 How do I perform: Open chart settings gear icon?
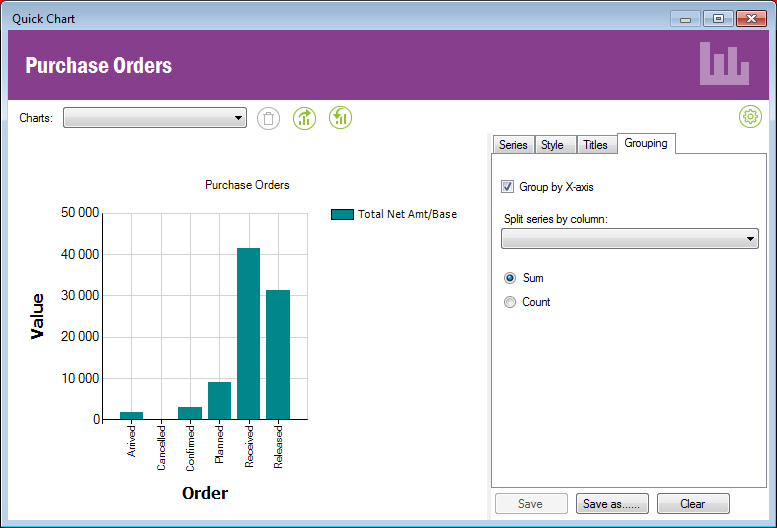[750, 117]
